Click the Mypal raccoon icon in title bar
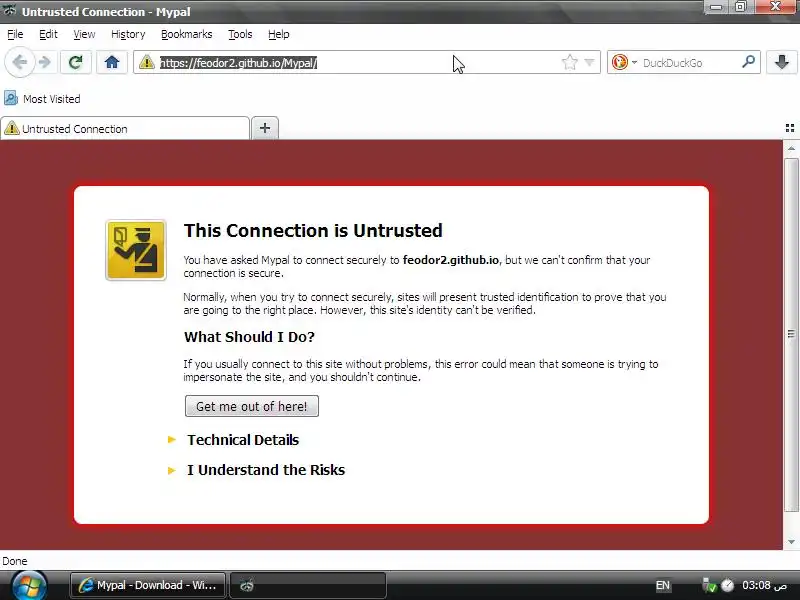Viewport: 800px width, 600px height. point(9,10)
